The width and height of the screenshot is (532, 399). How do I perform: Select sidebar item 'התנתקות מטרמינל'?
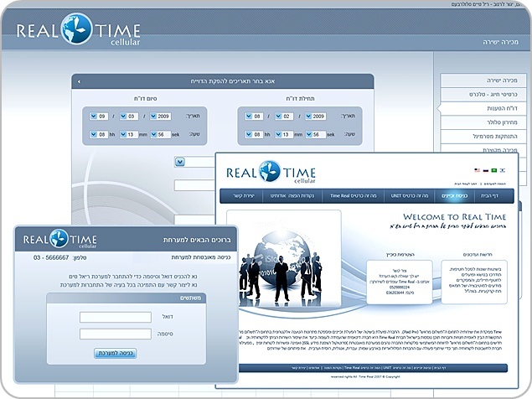click(x=483, y=136)
